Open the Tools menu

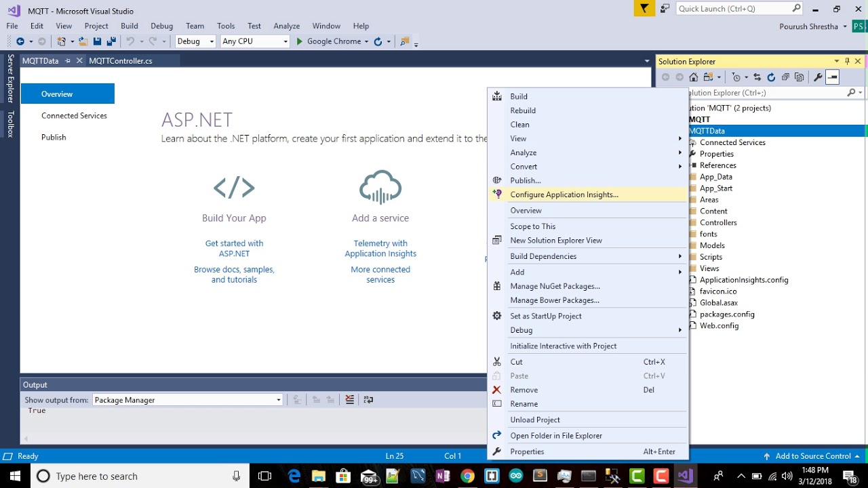(x=226, y=26)
